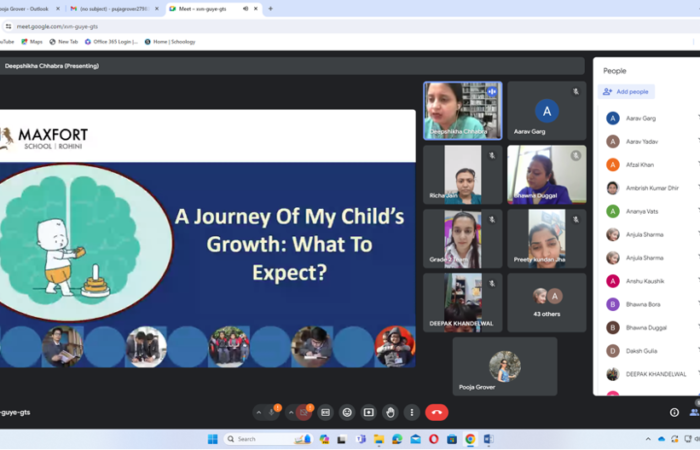This screenshot has width=700, height=450.
Task: Toggle the camera on/off button
Action: tap(304, 412)
